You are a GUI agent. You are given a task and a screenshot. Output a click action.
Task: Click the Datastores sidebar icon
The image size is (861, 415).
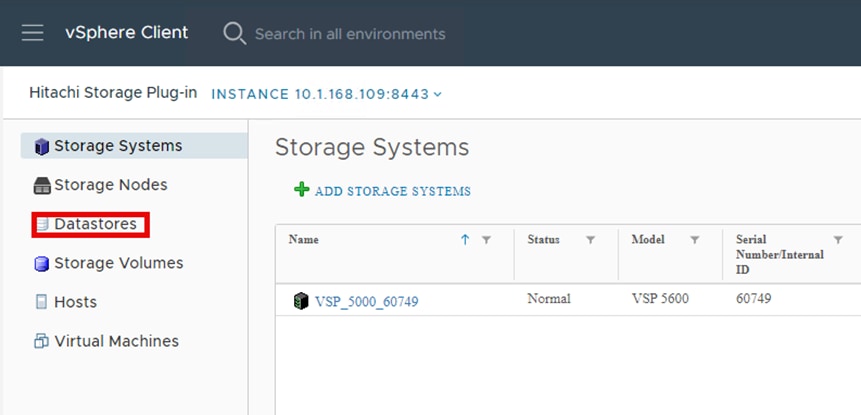point(42,225)
